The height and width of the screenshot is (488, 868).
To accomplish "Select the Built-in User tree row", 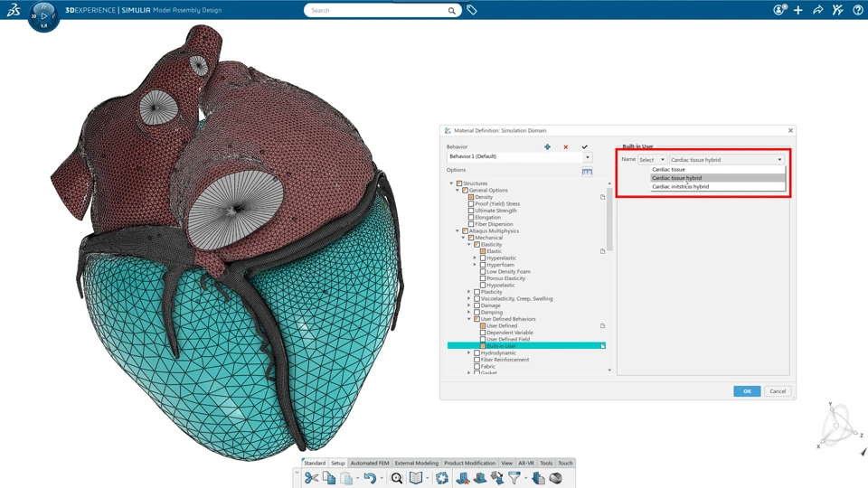I will (526, 346).
